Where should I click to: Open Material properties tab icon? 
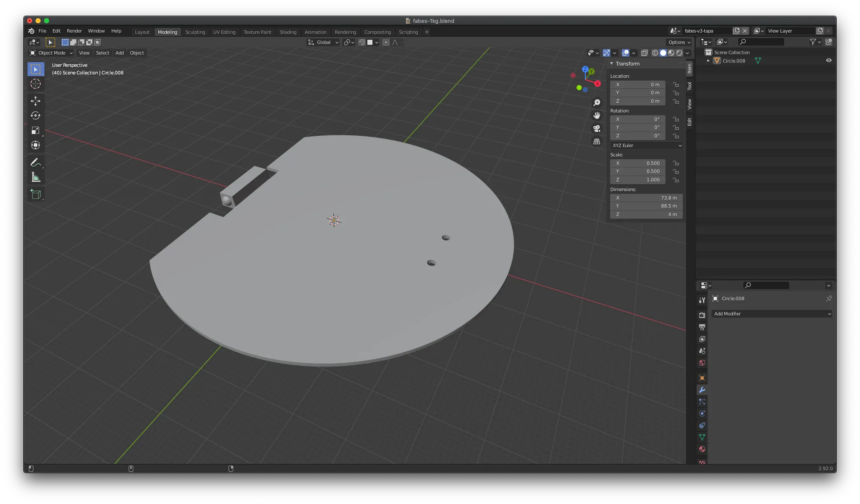tap(702, 449)
